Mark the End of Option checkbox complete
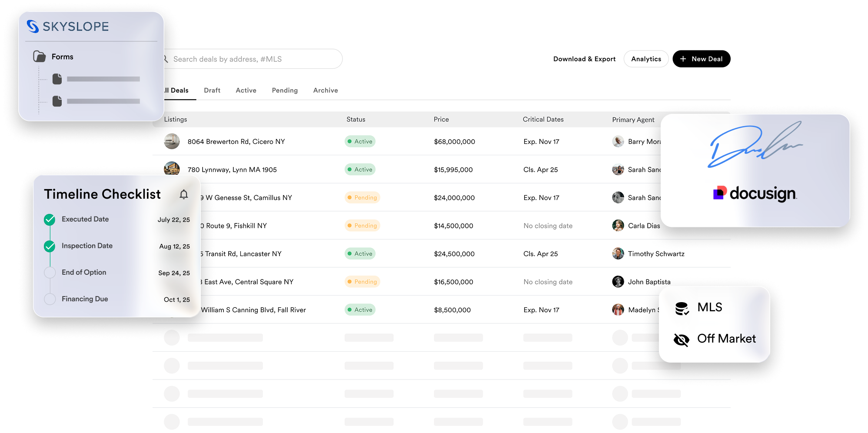The image size is (868, 433). pos(49,272)
